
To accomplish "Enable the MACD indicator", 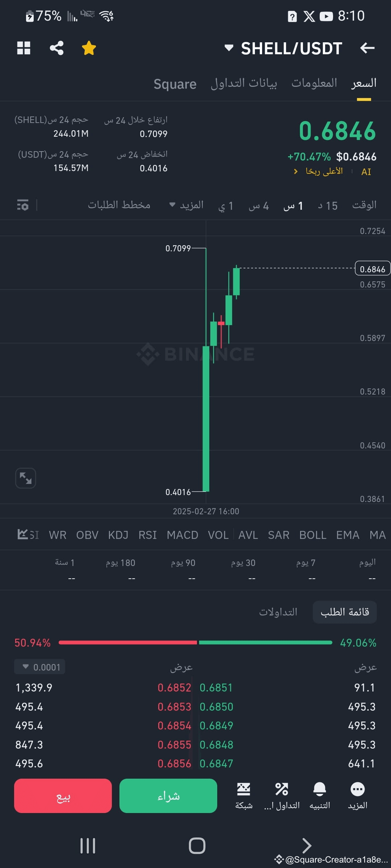I will (x=182, y=535).
